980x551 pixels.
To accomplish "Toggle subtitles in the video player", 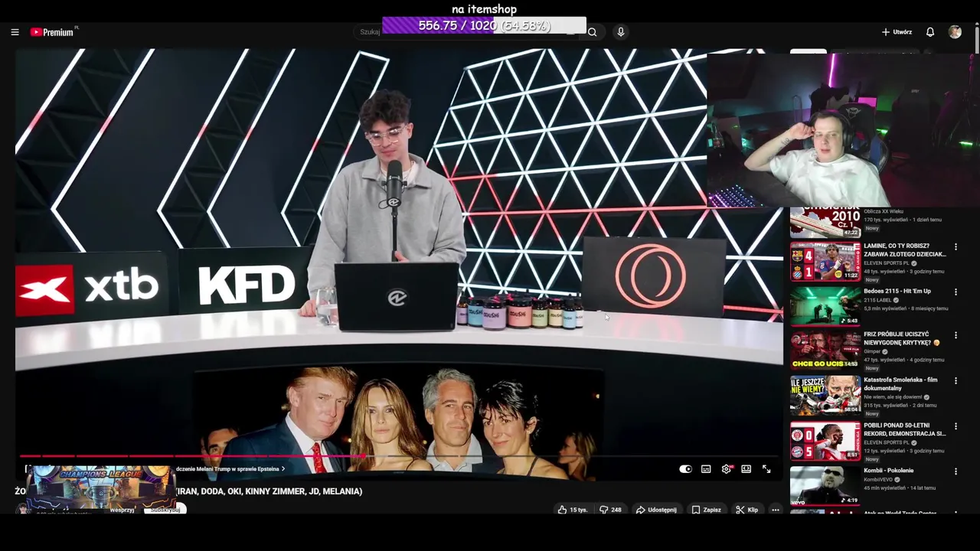I will tap(706, 469).
